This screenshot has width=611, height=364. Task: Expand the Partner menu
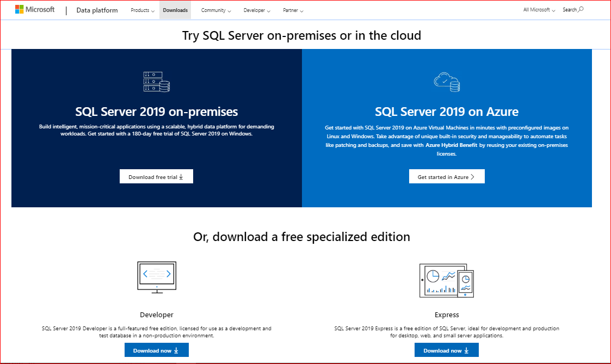293,10
